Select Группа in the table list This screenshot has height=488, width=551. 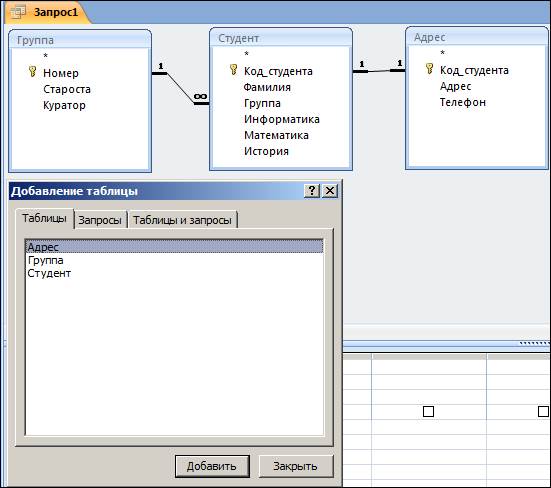(x=174, y=260)
